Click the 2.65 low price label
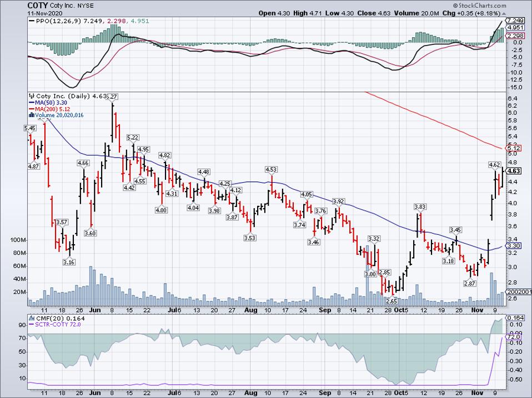Image resolution: width=532 pixels, height=398 pixels. click(x=392, y=300)
